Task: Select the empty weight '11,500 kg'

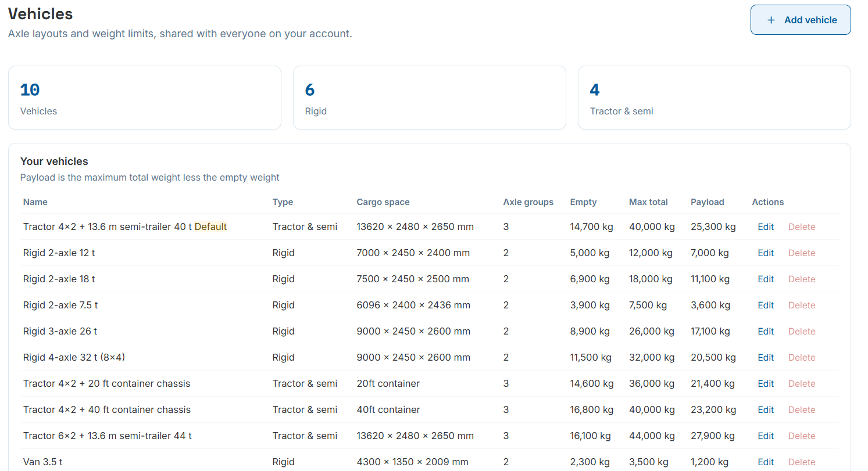Action: [x=591, y=358]
